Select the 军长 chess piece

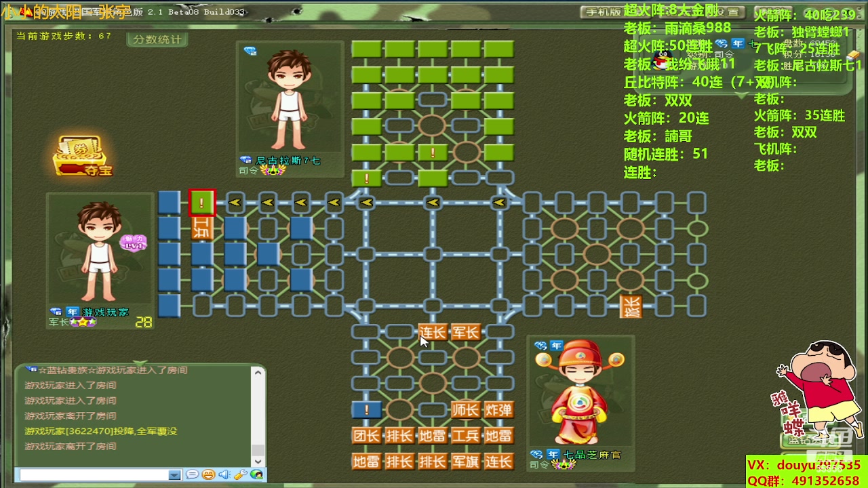(466, 332)
